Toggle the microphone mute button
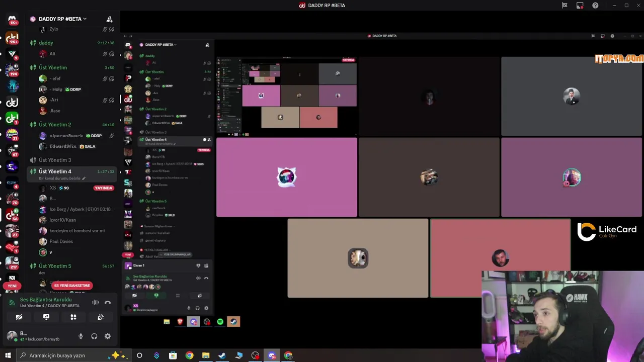This screenshot has width=644, height=362. [x=80, y=336]
